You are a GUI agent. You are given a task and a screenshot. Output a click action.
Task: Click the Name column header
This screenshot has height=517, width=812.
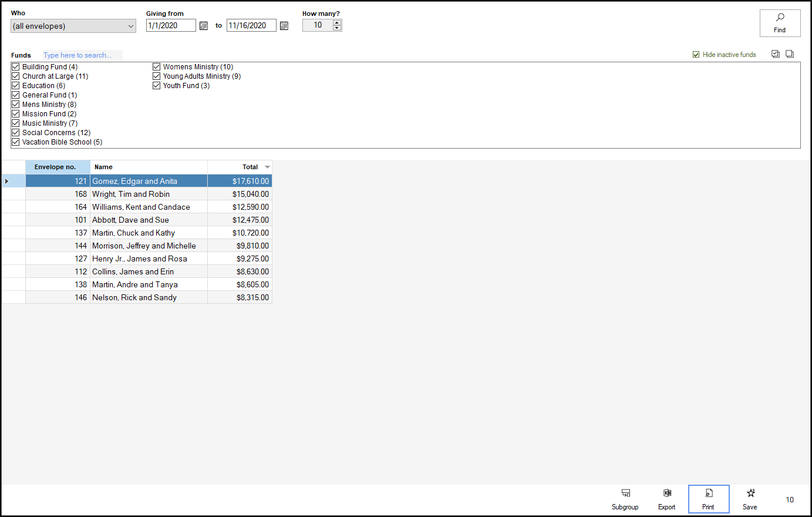point(149,167)
